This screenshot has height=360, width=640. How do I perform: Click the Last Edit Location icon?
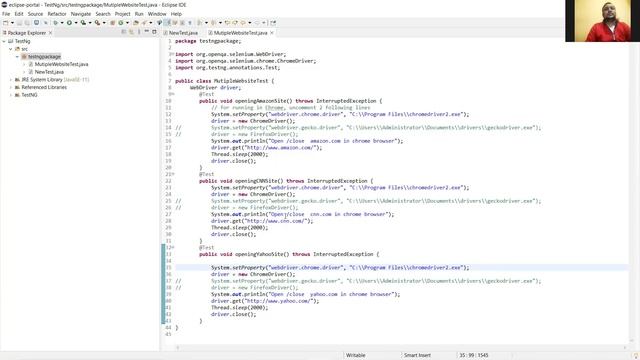click(x=227, y=23)
